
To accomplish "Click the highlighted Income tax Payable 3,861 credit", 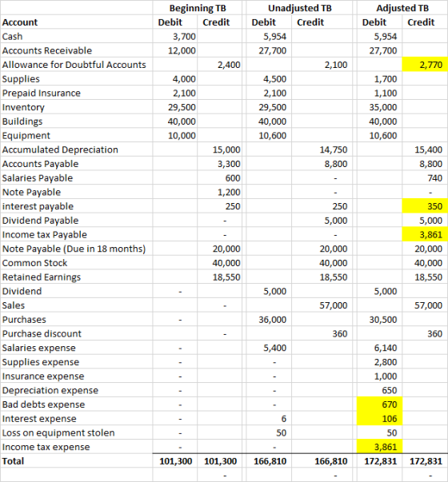I will click(425, 234).
